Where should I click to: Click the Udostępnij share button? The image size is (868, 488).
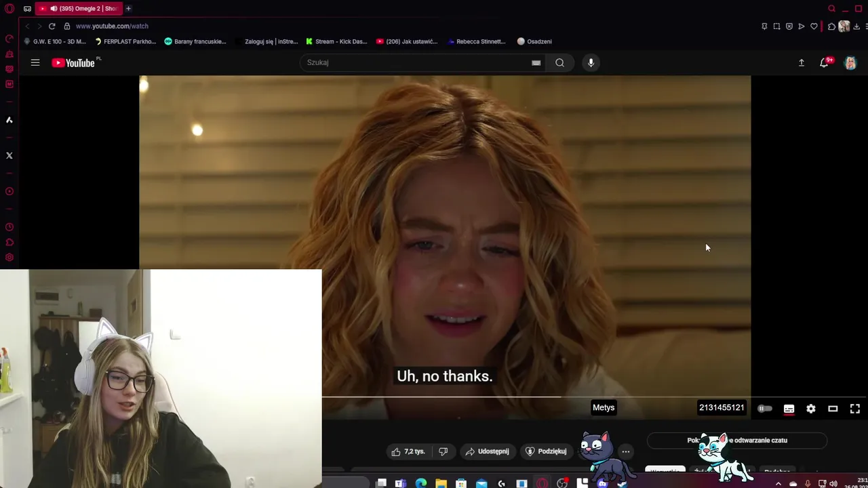487,451
